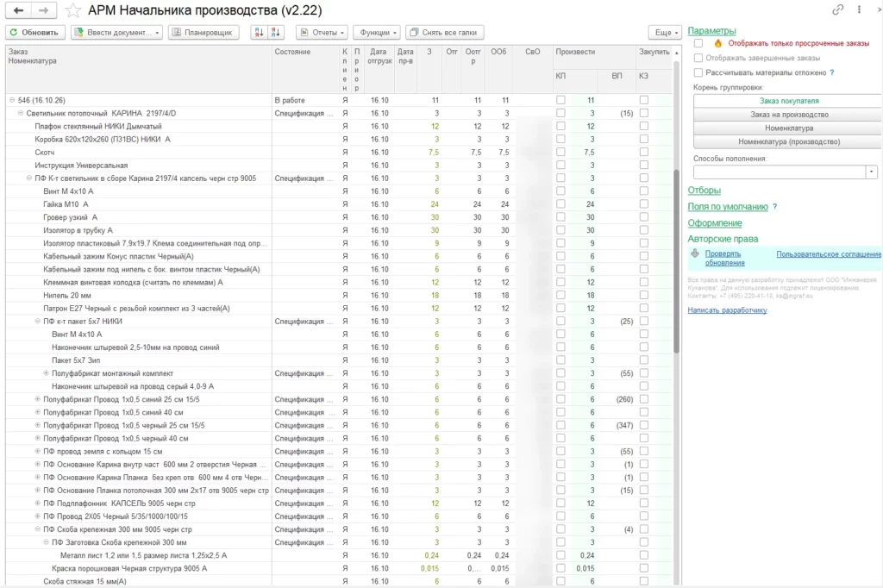Open the Функции dropdown menu

pos(377,33)
